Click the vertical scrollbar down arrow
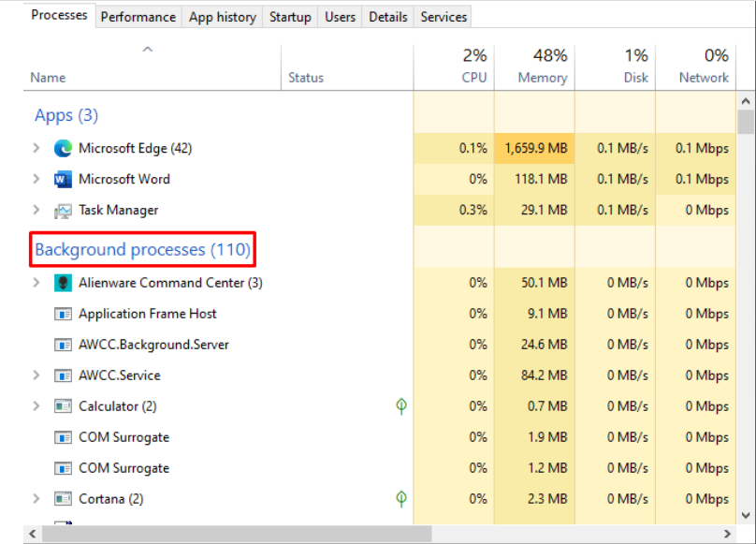The height and width of the screenshot is (544, 756). coord(746,516)
